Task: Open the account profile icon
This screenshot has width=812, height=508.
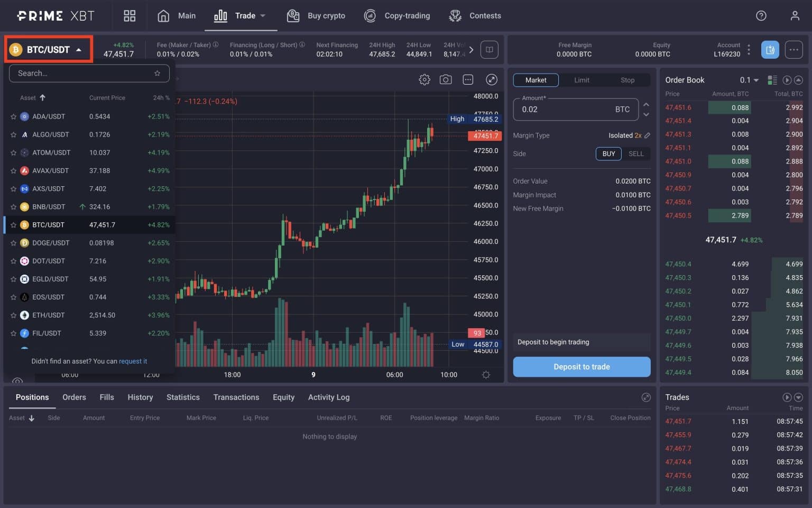Action: tap(795, 15)
